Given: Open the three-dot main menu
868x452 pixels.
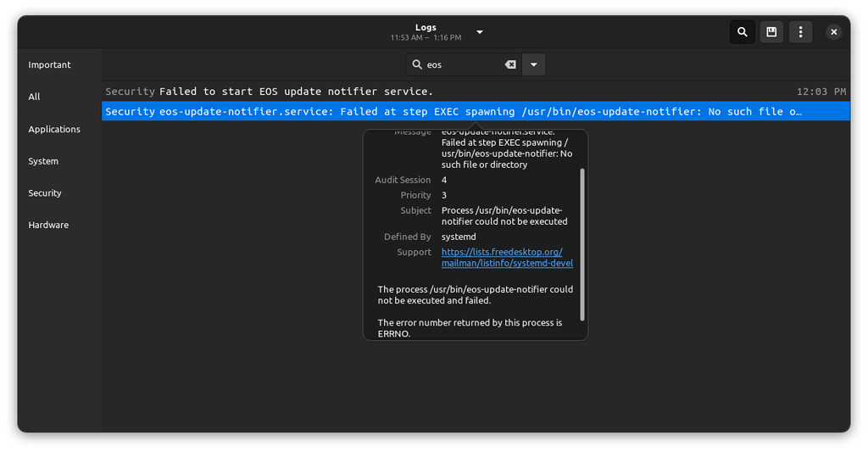Looking at the screenshot, I should [x=800, y=32].
